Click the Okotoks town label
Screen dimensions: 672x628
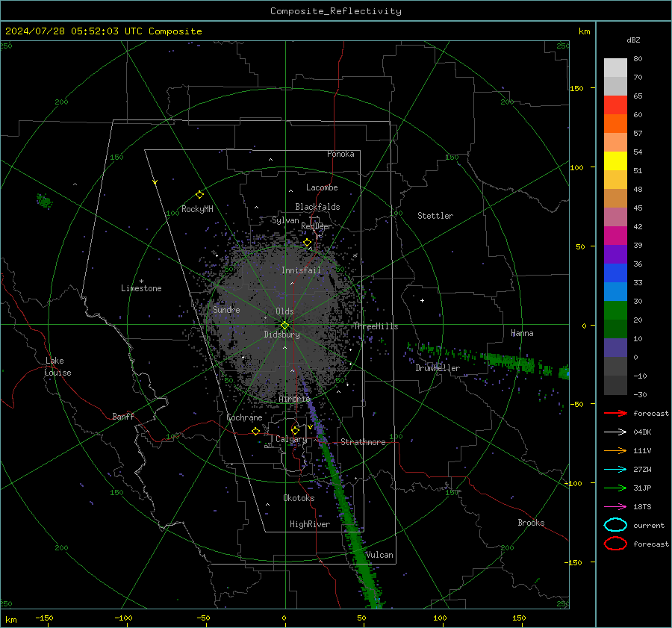pos(299,498)
